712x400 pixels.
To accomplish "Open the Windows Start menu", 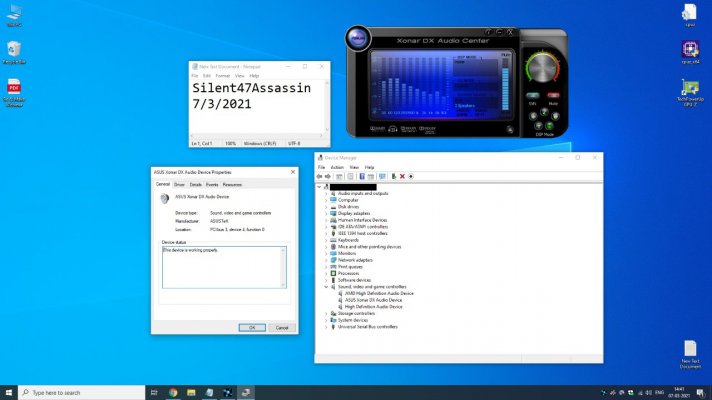I will [x=9, y=392].
